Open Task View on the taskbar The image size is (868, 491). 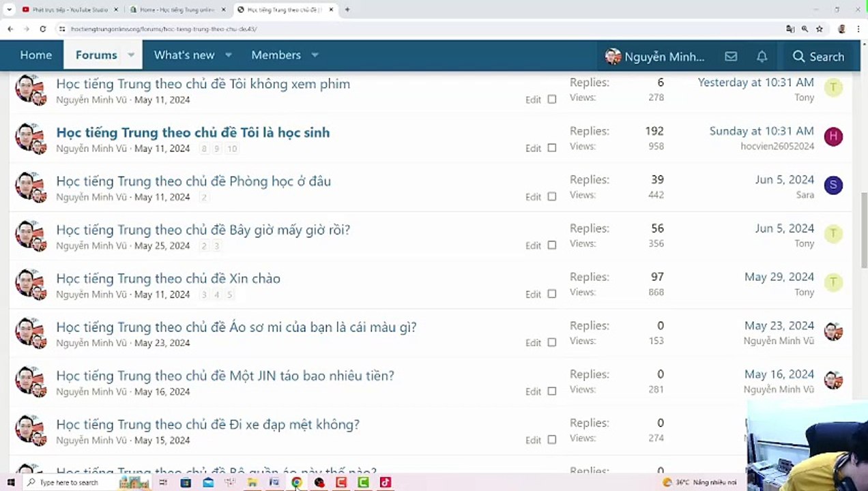(163, 482)
